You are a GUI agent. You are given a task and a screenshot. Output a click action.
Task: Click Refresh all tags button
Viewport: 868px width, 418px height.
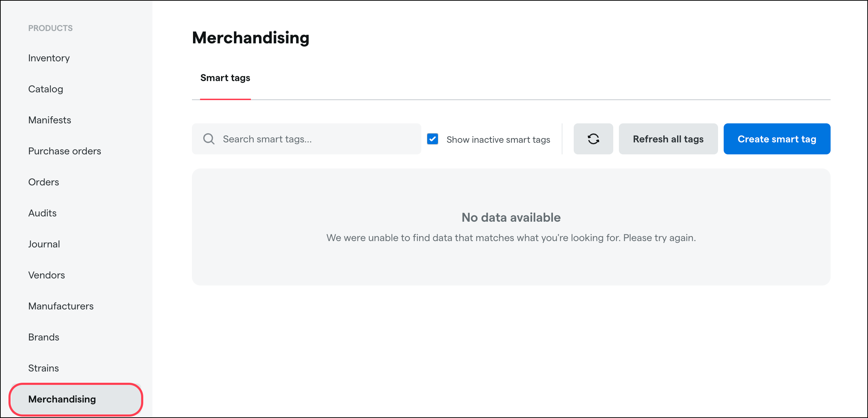pos(668,139)
